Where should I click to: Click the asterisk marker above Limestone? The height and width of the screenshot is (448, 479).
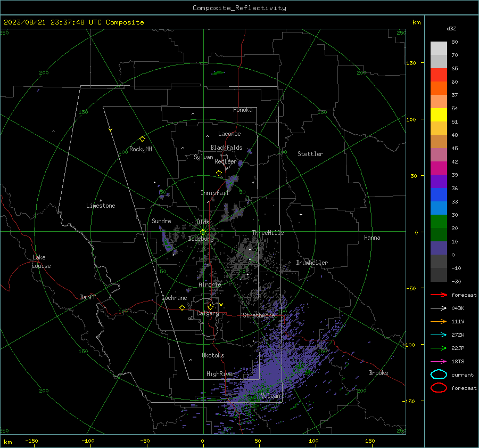pyautogui.click(x=101, y=201)
